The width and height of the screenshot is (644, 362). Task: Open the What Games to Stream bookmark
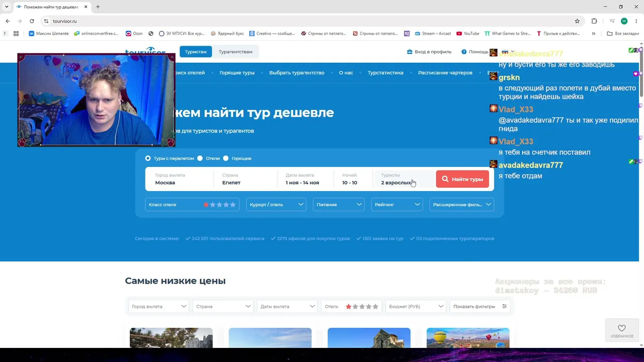click(508, 34)
